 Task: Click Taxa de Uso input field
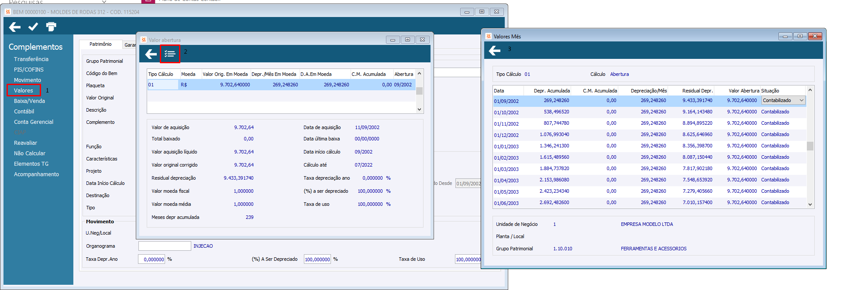click(468, 259)
